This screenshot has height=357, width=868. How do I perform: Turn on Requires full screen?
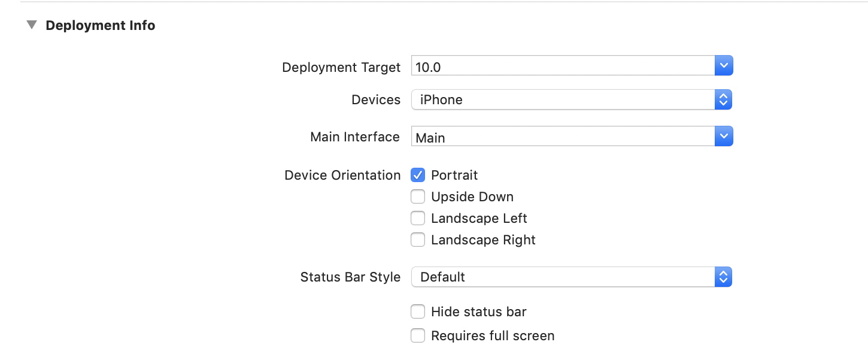(418, 335)
